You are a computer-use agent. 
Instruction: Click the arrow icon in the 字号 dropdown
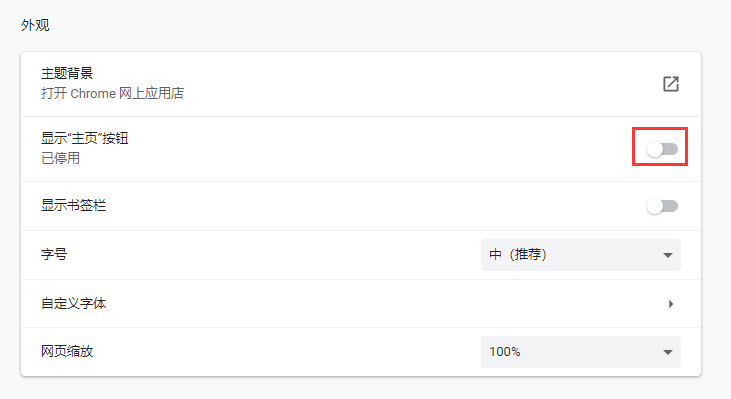click(668, 255)
